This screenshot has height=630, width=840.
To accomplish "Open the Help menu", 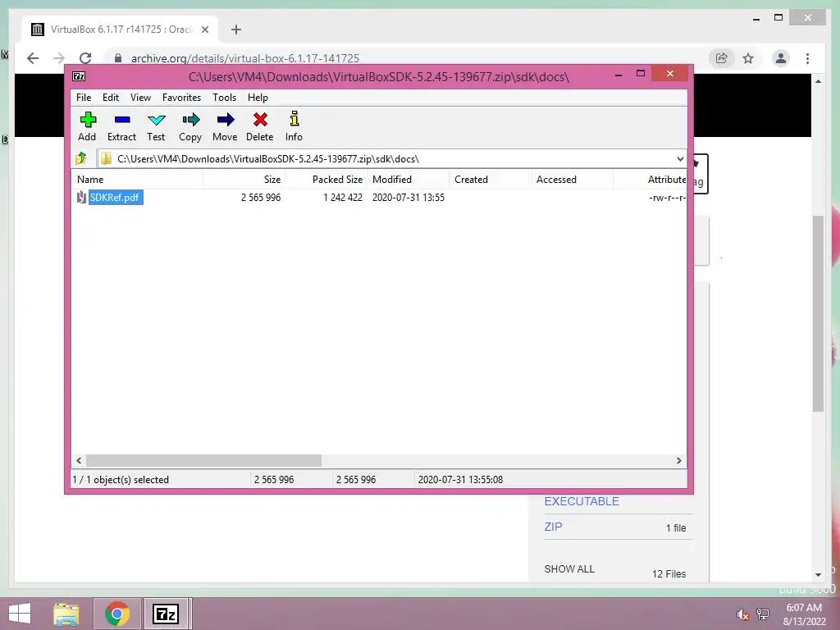I will (x=258, y=98).
